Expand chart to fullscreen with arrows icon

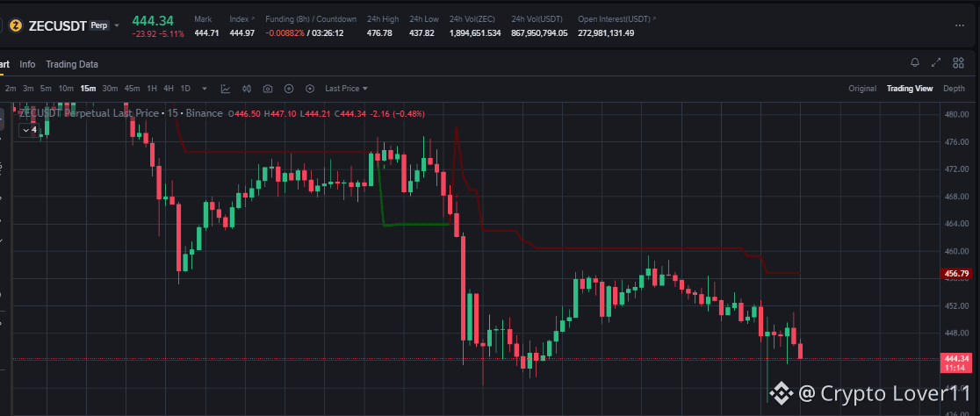click(x=935, y=62)
